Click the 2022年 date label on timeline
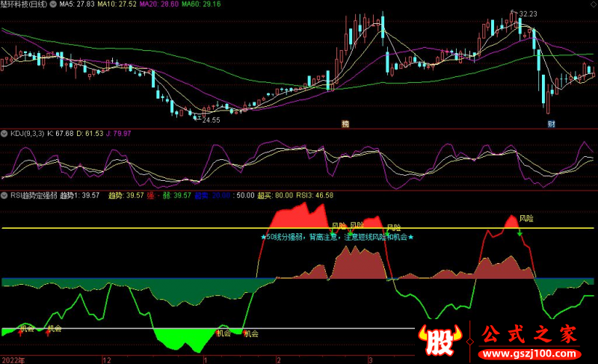 [12, 360]
